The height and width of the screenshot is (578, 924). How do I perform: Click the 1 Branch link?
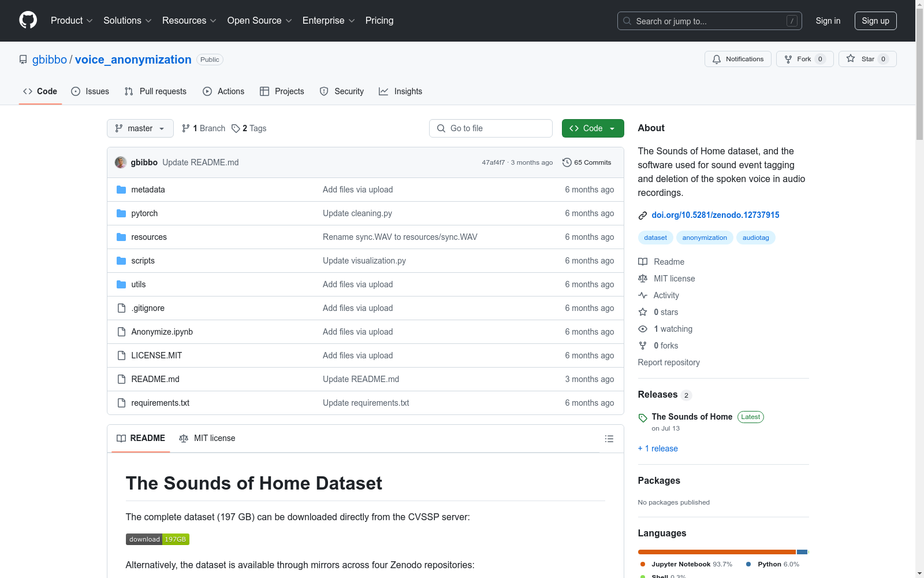click(203, 128)
